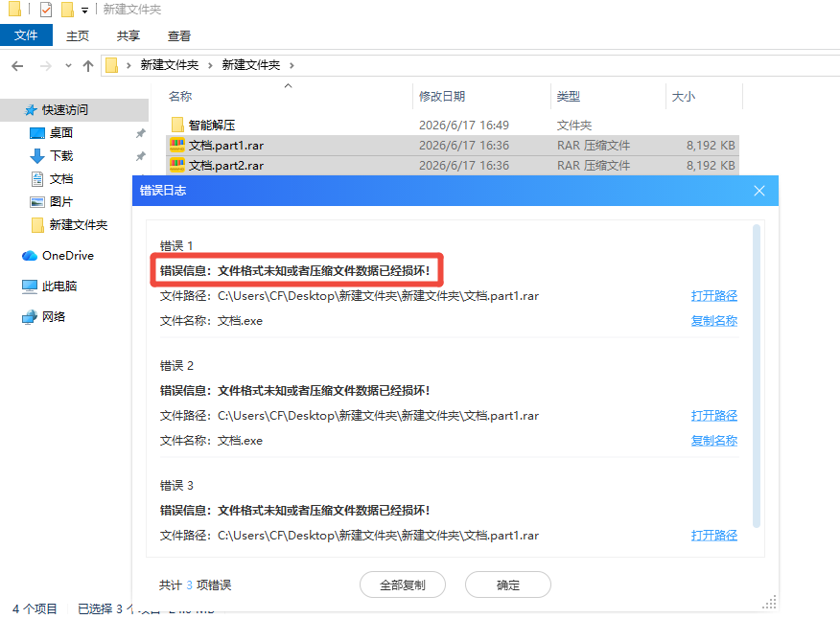This screenshot has width=840, height=619.
Task: Click the OneDrive cloud icon
Action: pyautogui.click(x=30, y=256)
